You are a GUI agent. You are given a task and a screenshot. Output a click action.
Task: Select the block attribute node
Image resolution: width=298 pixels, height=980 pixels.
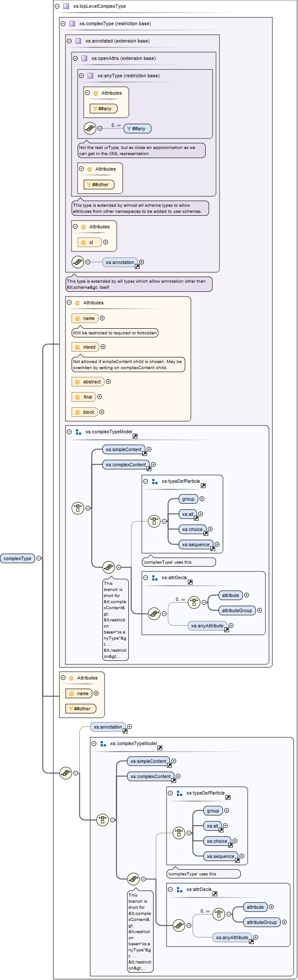tap(85, 412)
